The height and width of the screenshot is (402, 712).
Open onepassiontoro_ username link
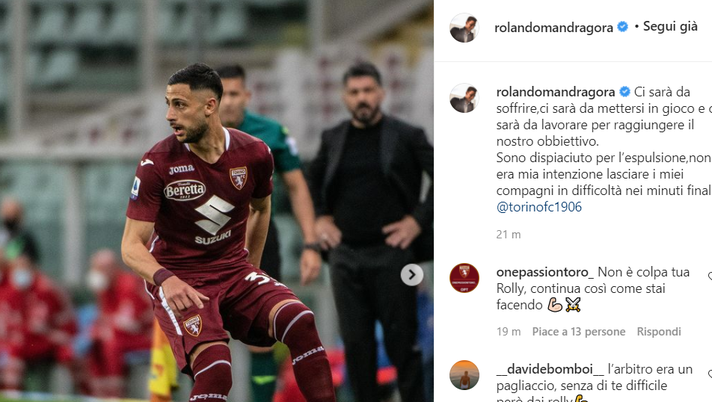coord(545,272)
